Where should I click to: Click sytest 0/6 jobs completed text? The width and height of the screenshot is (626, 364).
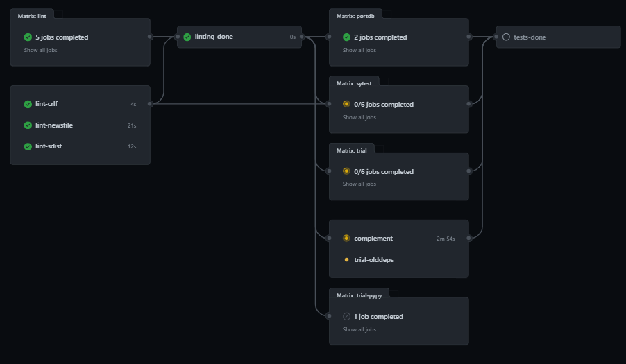coord(384,105)
